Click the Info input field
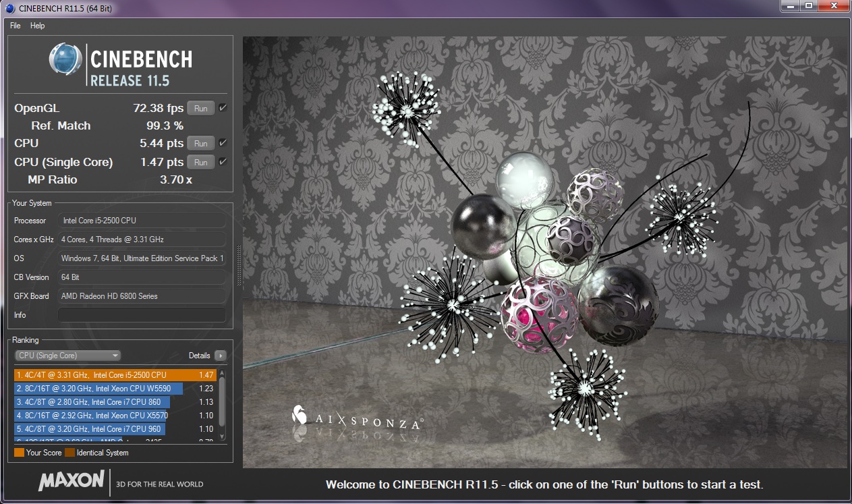 click(142, 315)
